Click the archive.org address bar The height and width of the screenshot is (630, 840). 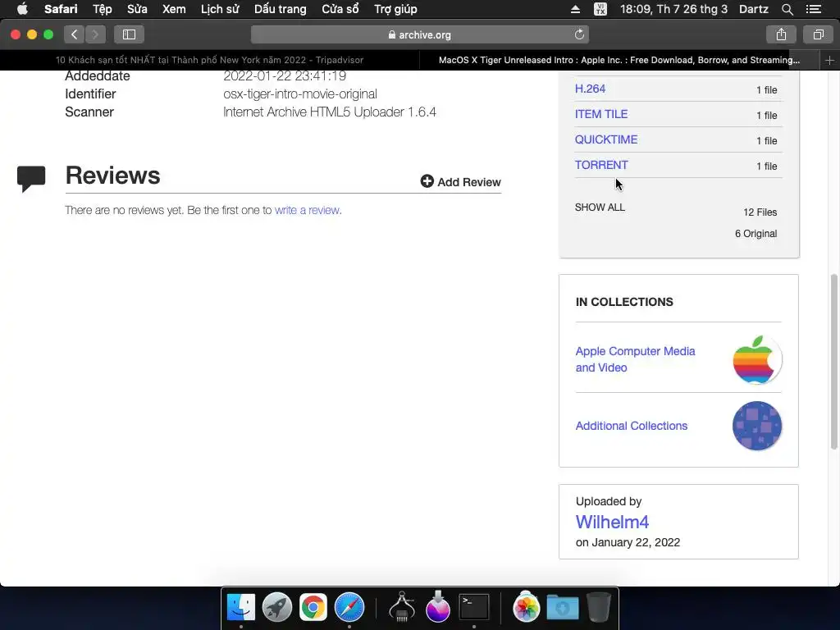click(x=420, y=34)
